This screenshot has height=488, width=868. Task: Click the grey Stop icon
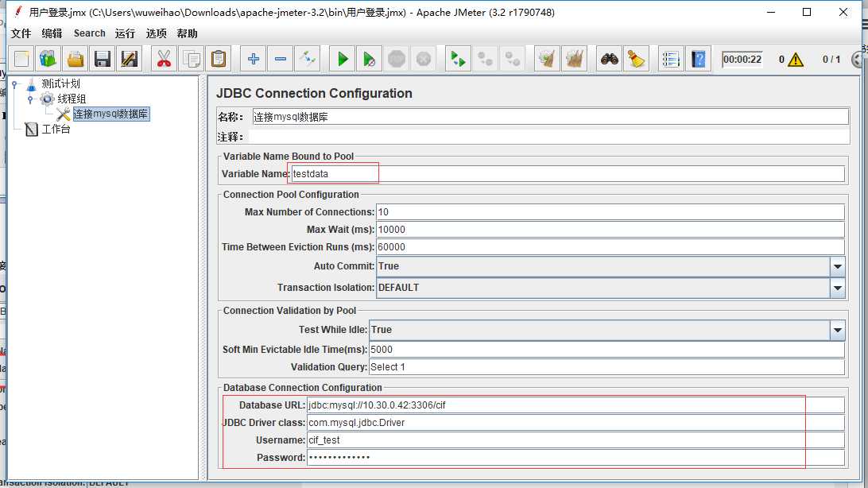click(x=397, y=59)
